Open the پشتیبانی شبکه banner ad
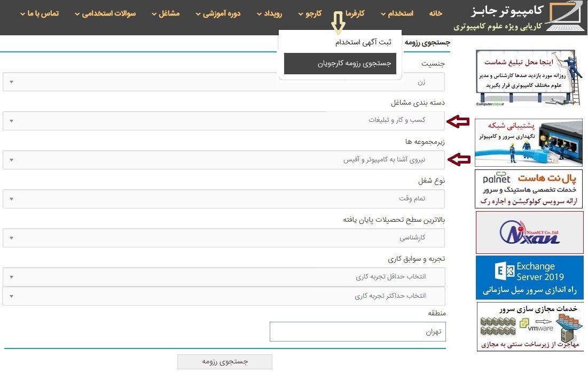Screen dimensions: 588x372 [529, 143]
